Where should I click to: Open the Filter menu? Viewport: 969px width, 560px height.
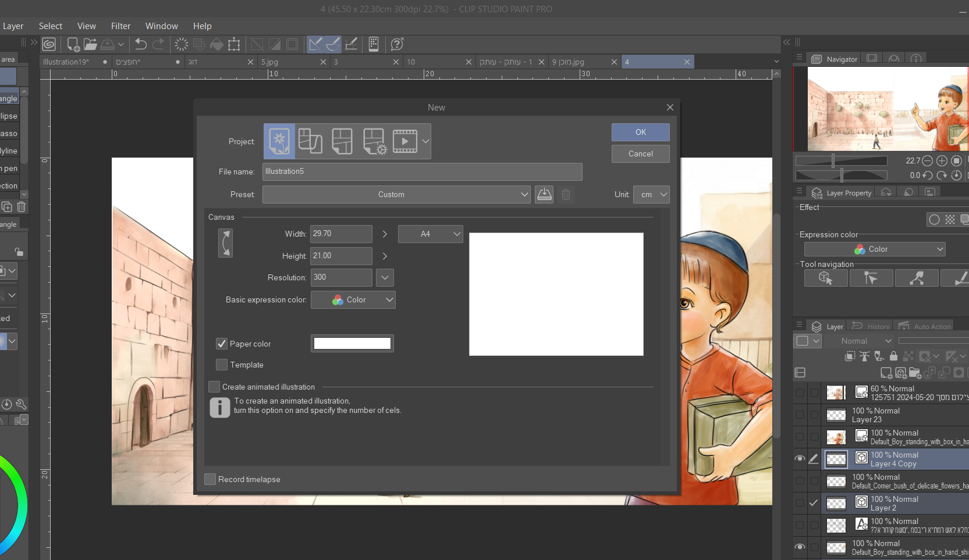tap(120, 26)
